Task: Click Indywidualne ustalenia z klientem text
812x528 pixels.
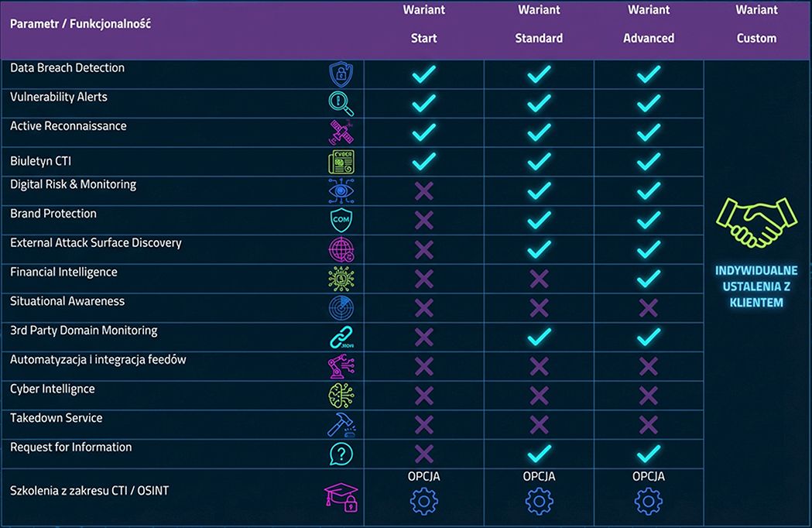Action: (756, 286)
